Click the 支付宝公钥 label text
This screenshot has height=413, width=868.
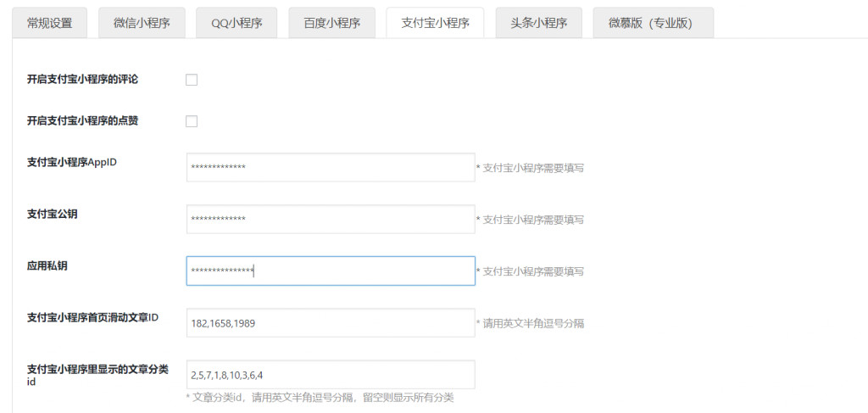(x=52, y=215)
